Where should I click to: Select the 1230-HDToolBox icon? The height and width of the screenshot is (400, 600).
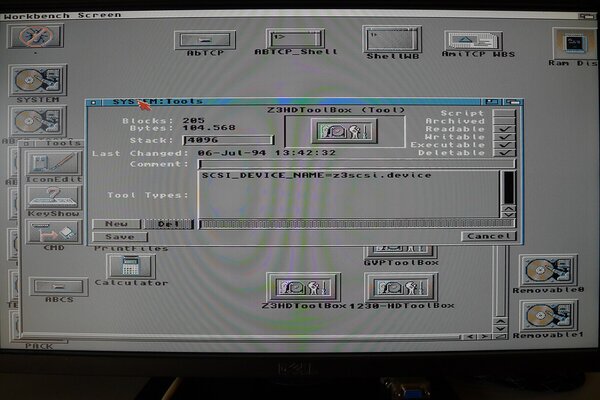pyautogui.click(x=400, y=287)
